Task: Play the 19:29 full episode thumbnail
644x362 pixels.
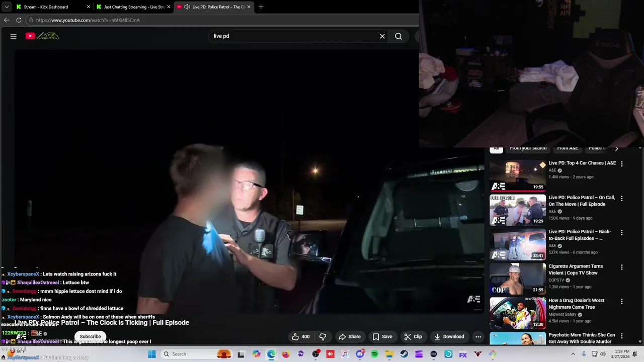Action: tap(518, 210)
